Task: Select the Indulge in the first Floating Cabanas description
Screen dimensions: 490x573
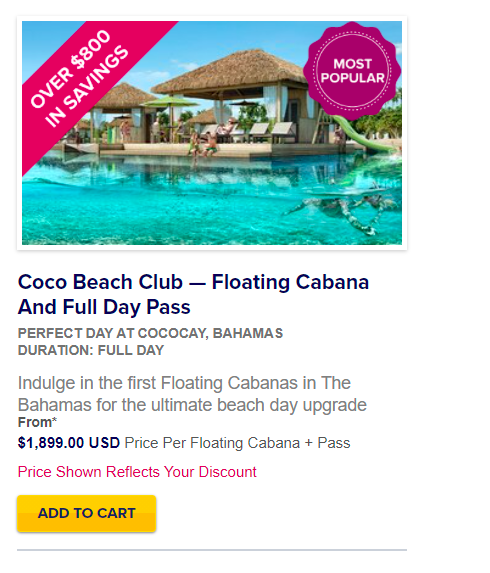Action: pos(192,394)
